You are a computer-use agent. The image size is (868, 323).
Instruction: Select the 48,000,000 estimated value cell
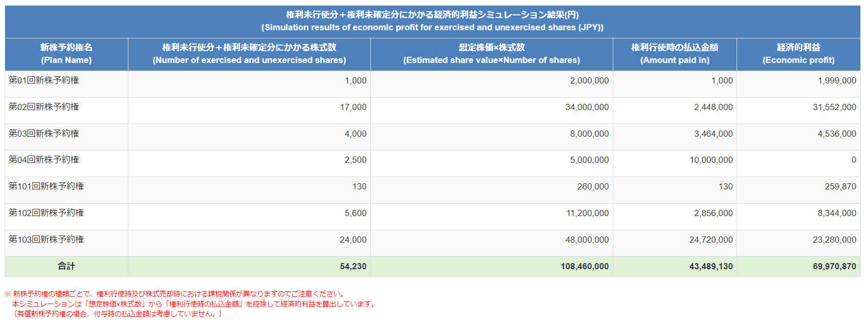coord(587,240)
